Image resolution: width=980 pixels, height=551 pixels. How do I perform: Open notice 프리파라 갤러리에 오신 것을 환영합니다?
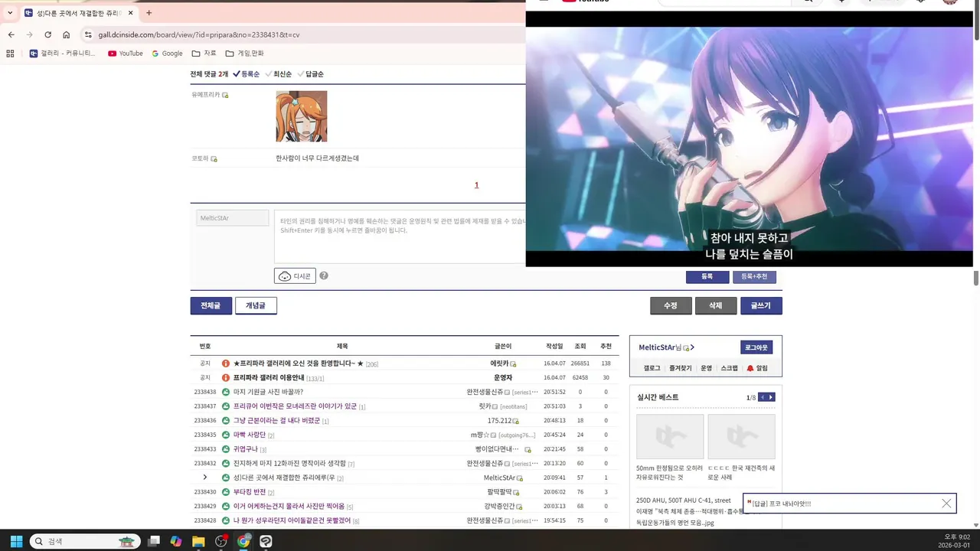tap(298, 364)
